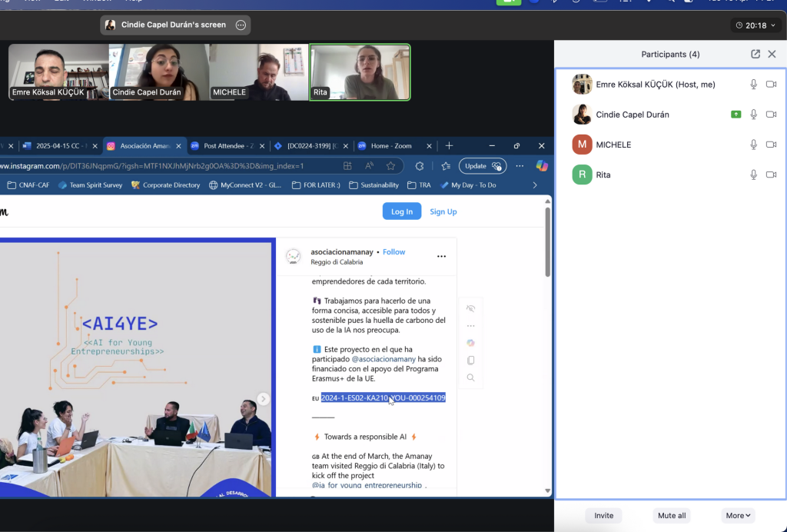Open screen share options next to Cindie's screen label

pyautogui.click(x=241, y=25)
